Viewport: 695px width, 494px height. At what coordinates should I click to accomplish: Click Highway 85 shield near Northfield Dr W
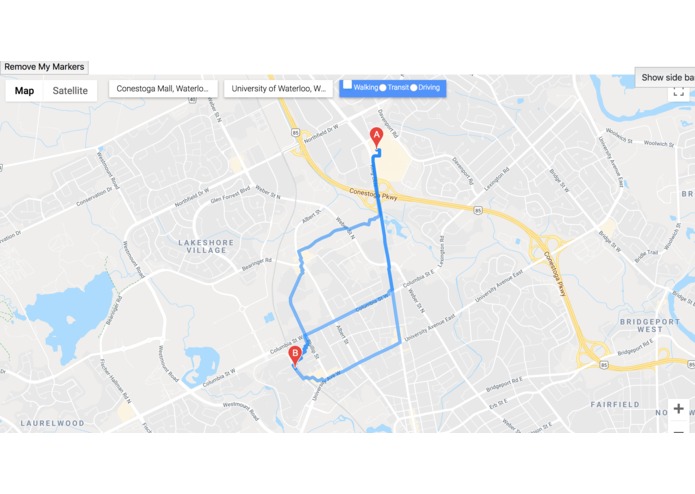click(296, 132)
